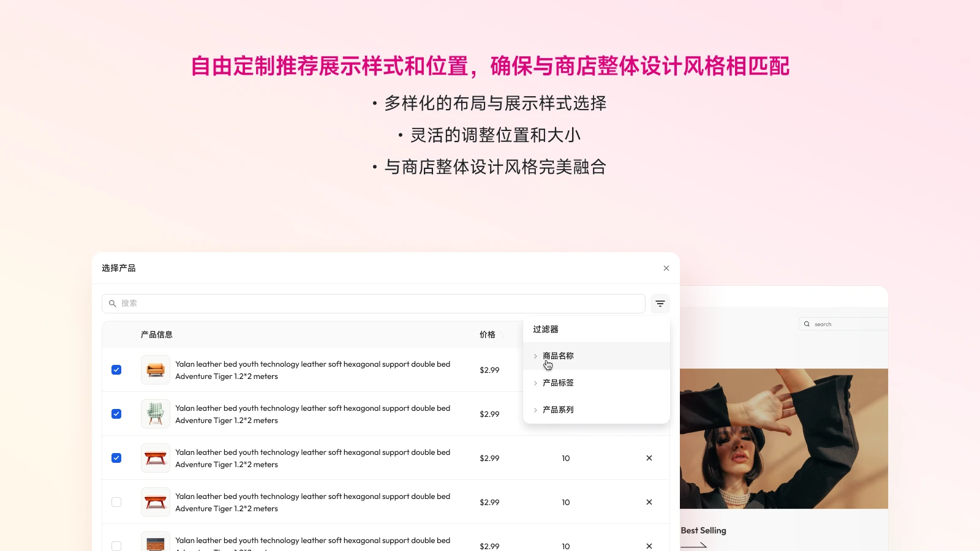Image resolution: width=980 pixels, height=551 pixels.
Task: Click the 产品信息 column header
Action: click(157, 335)
